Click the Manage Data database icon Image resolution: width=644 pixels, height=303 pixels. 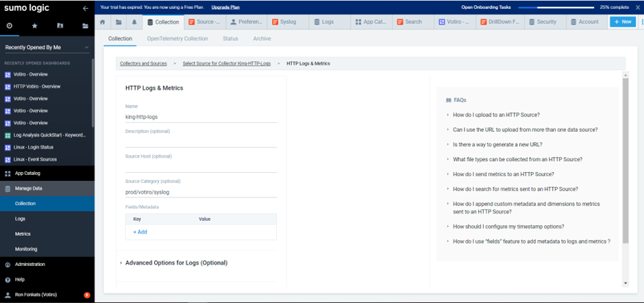tap(8, 189)
